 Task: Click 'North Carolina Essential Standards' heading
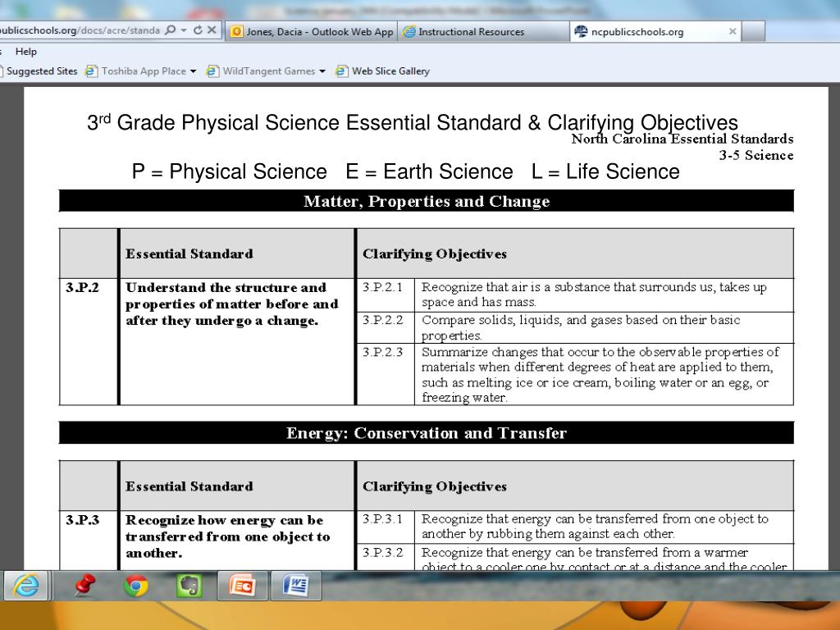(682, 139)
